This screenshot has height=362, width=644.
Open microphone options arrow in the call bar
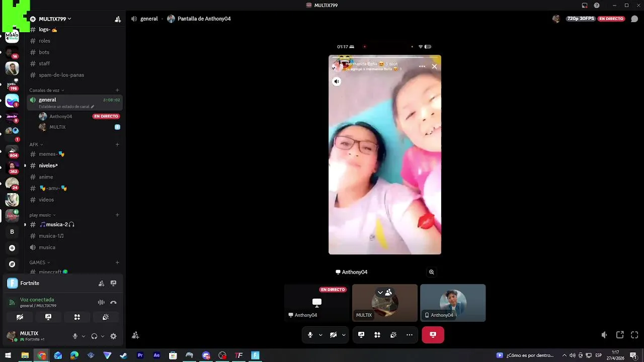click(320, 335)
